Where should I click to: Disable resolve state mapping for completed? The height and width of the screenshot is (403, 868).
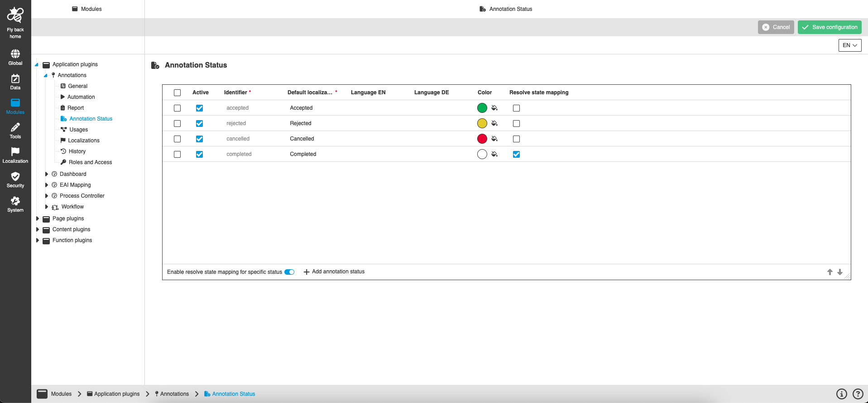coord(516,155)
